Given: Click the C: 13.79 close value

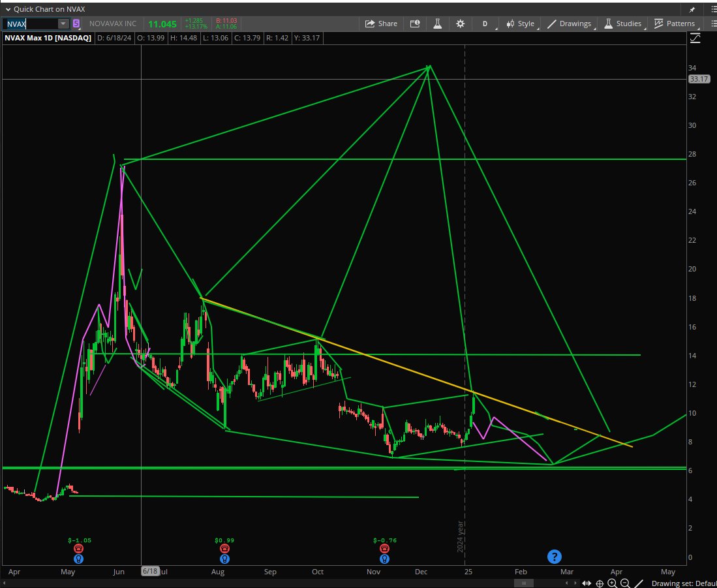Looking at the screenshot, I should point(247,38).
